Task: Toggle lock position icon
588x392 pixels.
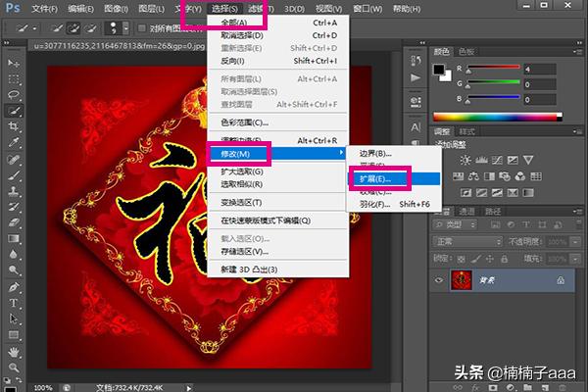Action: pos(490,259)
